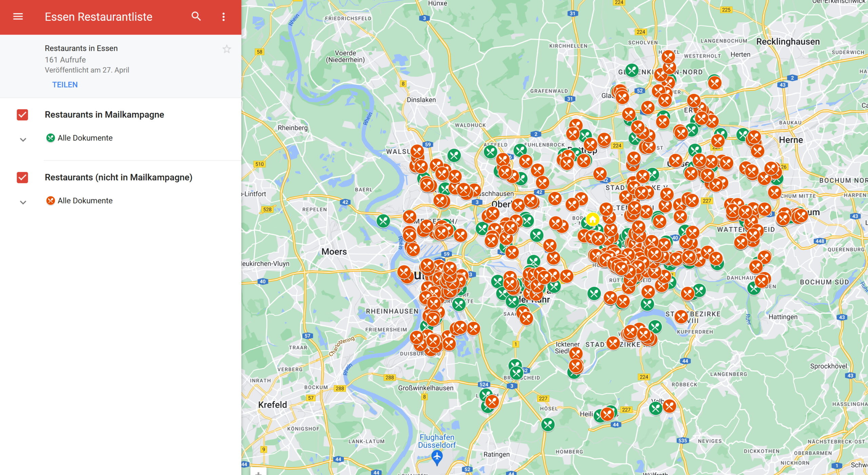Uncheck Restaurants (nicht in Mailkampagne) layer
Viewport: 868px width, 475px height.
(22, 178)
